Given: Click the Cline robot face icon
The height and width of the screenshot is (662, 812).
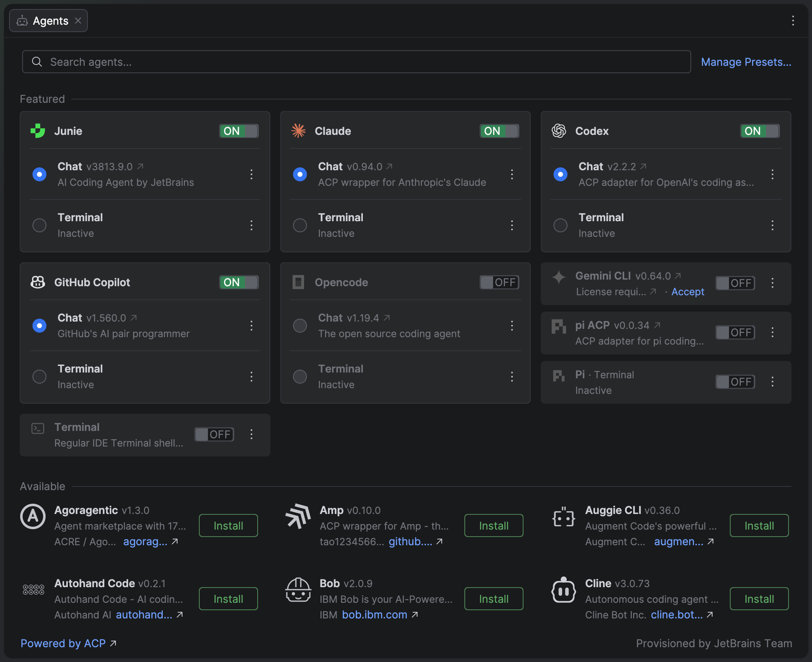Looking at the screenshot, I should [x=564, y=590].
